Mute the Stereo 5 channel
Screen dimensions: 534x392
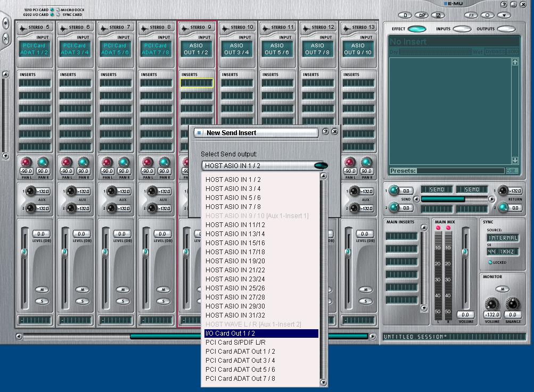[x=42, y=289]
